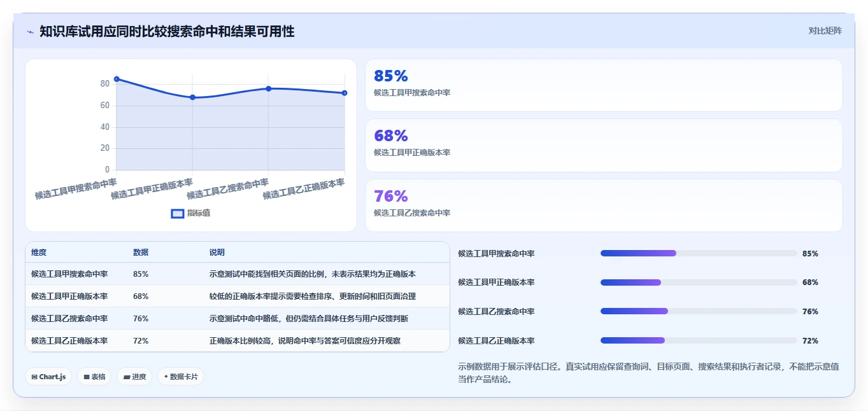Click the 80 label on the chart y-axis
The image size is (868, 411).
click(105, 84)
